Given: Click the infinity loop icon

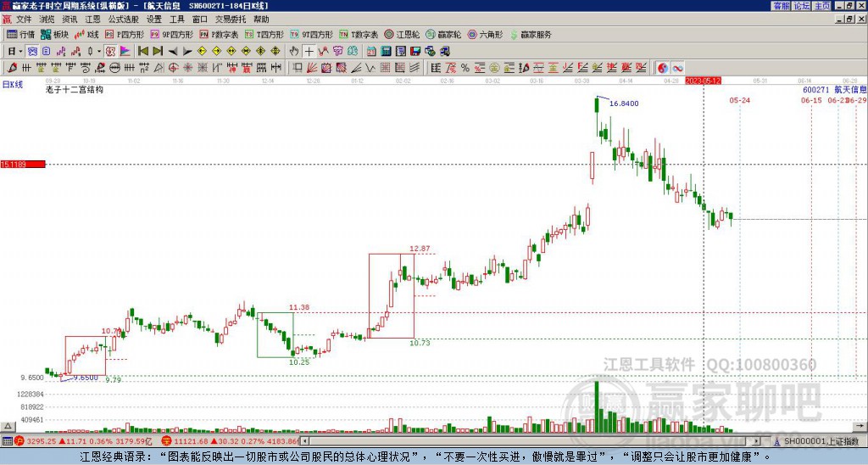Looking at the screenshot, I should (677, 68).
